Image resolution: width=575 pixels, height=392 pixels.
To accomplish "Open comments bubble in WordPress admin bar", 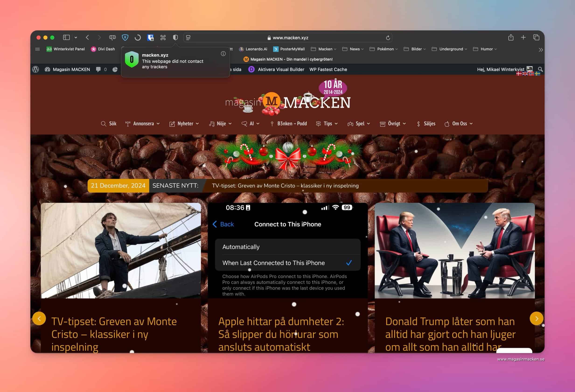I will [101, 70].
